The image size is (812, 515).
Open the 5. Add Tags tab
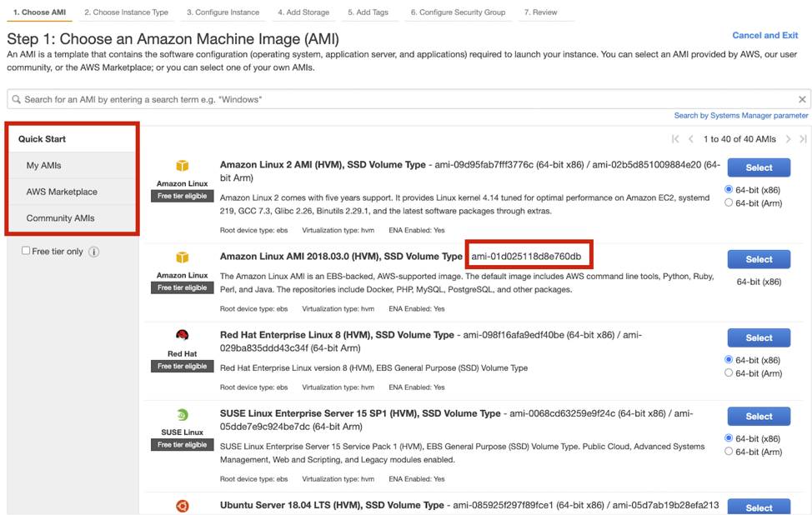pyautogui.click(x=368, y=12)
